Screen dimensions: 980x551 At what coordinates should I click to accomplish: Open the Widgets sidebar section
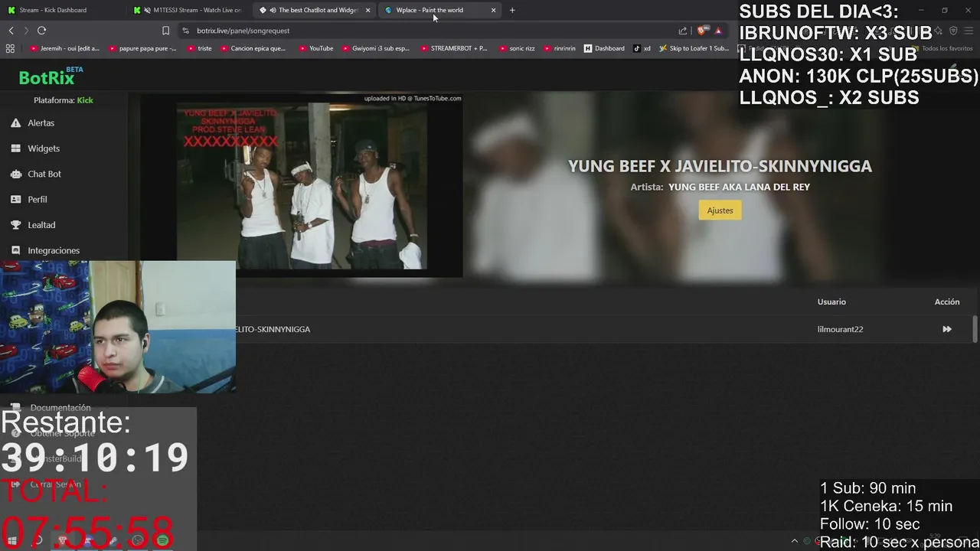pyautogui.click(x=44, y=148)
